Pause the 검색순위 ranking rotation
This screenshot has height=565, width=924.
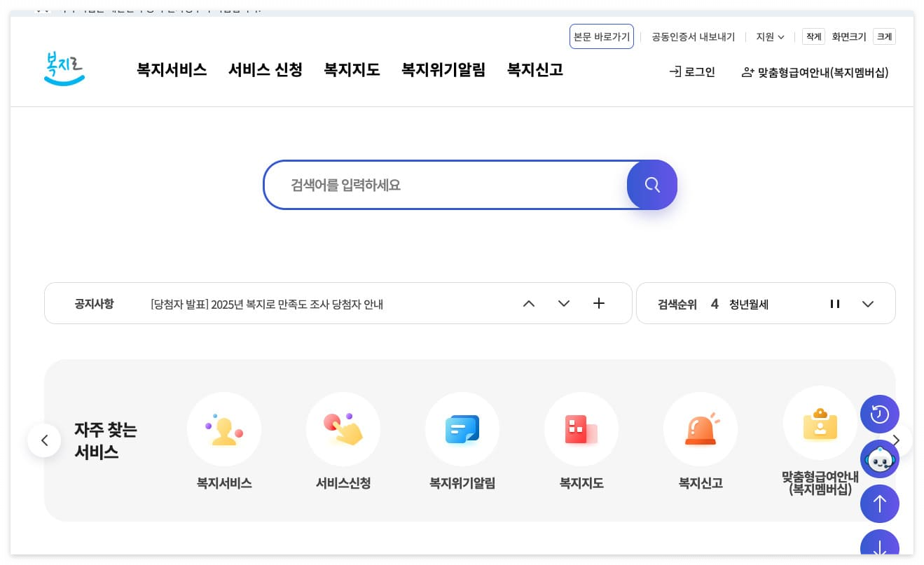[x=835, y=303]
